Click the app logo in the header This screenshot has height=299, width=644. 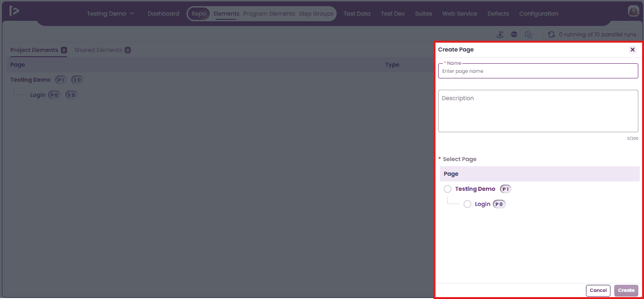[14, 11]
